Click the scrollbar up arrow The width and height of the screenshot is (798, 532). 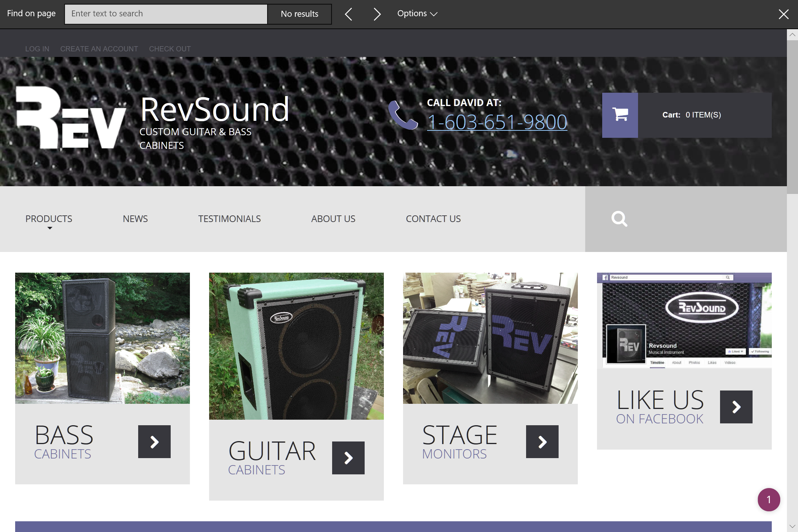pos(792,35)
